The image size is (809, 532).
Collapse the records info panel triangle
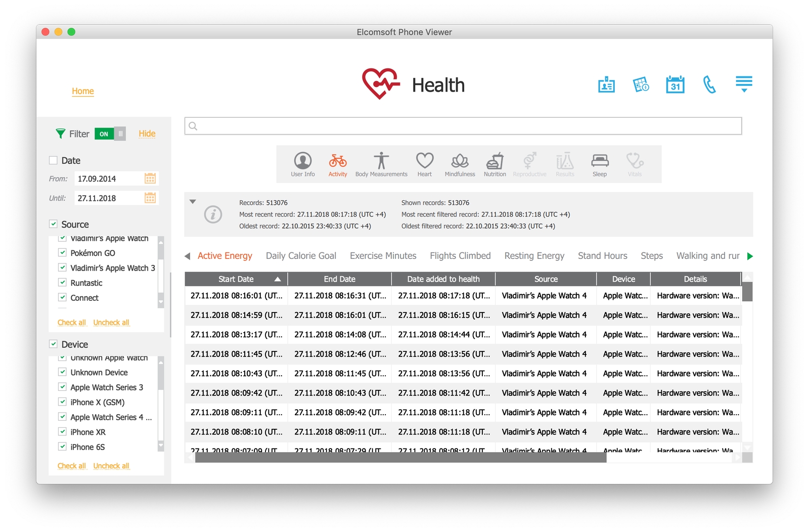tap(193, 202)
